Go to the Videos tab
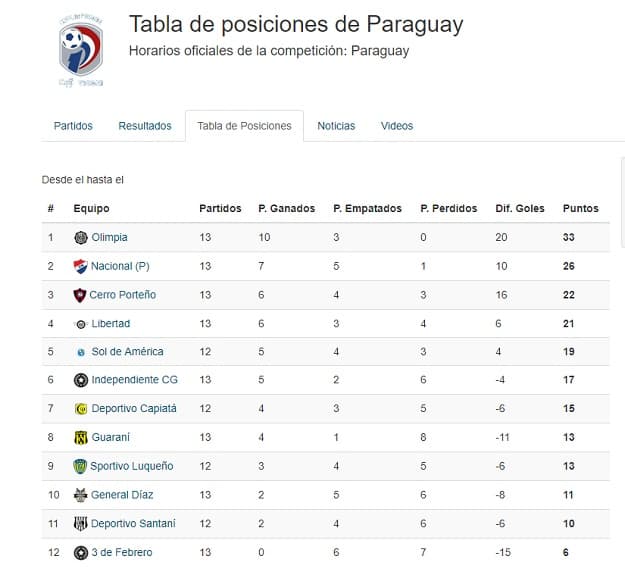Viewport: 625px width, 581px height. 397,126
